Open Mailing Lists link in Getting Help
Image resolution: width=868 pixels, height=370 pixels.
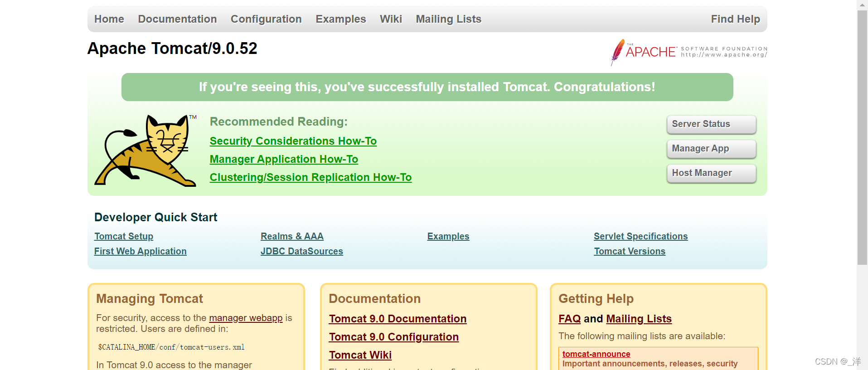[x=639, y=319]
